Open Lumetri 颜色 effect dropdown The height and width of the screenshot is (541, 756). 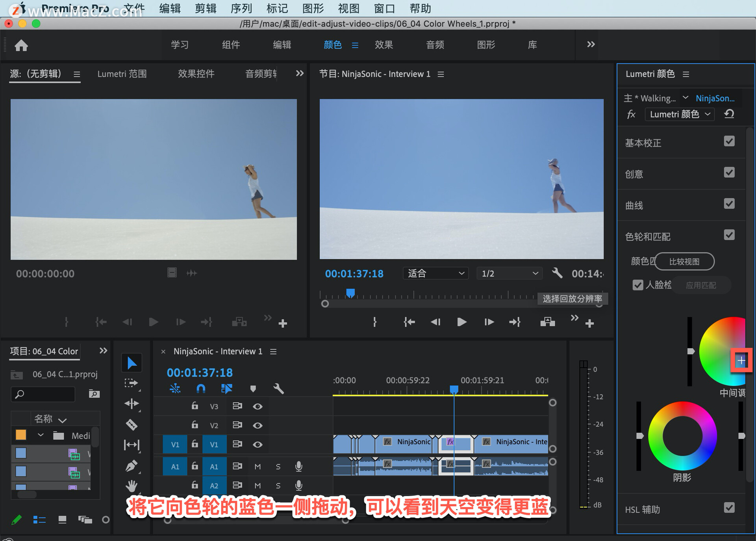[680, 114]
